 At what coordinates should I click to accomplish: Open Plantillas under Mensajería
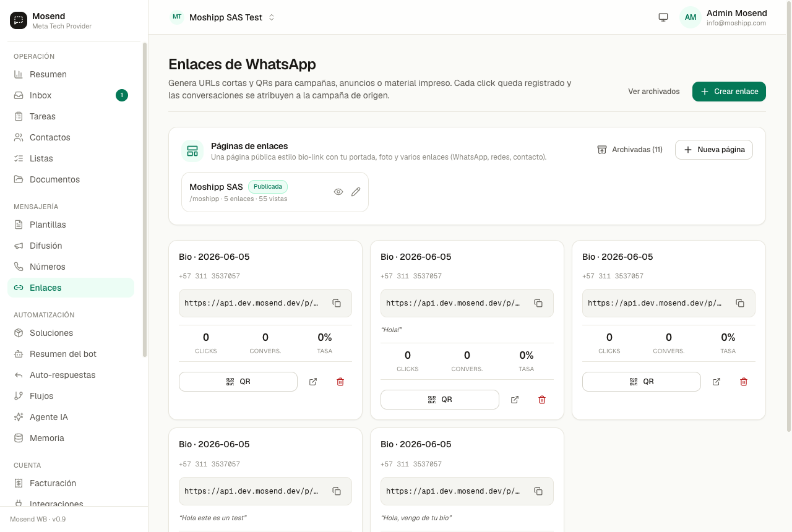coord(71,225)
